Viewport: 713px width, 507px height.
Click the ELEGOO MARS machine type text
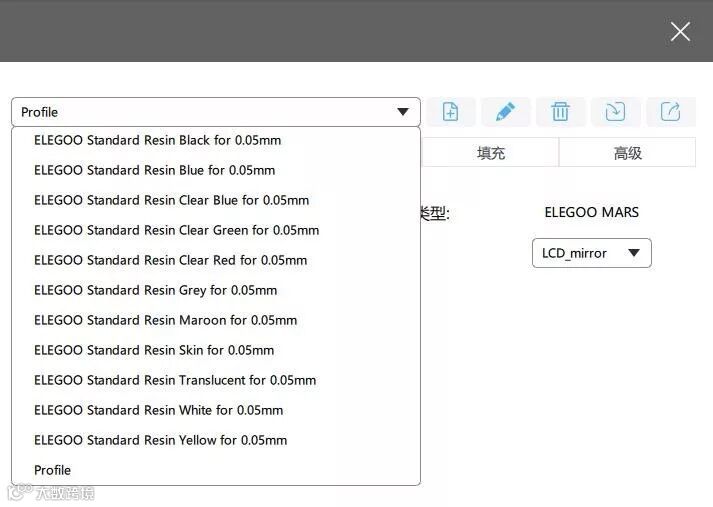[592, 212]
